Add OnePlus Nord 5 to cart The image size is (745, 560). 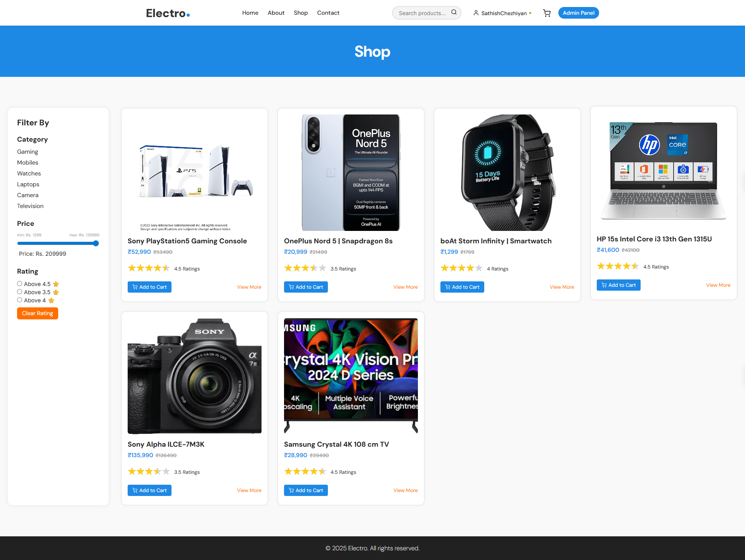(306, 287)
